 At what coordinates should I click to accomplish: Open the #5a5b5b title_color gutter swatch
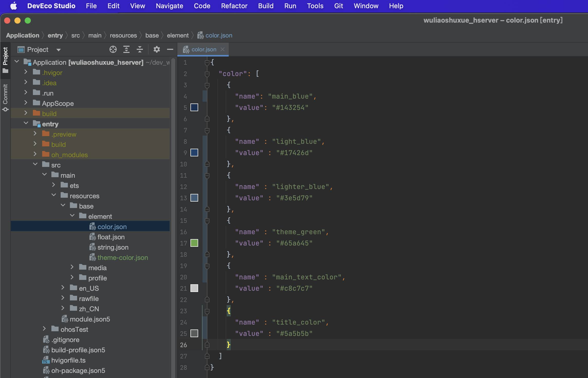[x=194, y=333]
